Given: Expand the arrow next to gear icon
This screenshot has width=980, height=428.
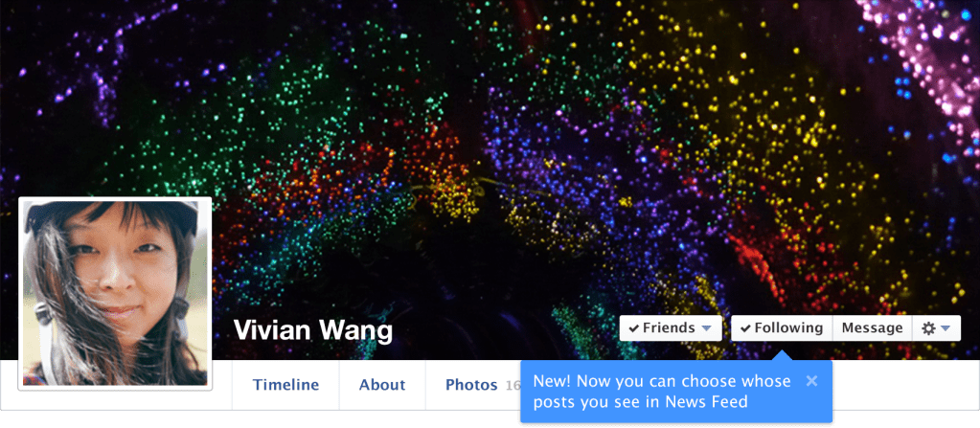Looking at the screenshot, I should pos(945,328).
